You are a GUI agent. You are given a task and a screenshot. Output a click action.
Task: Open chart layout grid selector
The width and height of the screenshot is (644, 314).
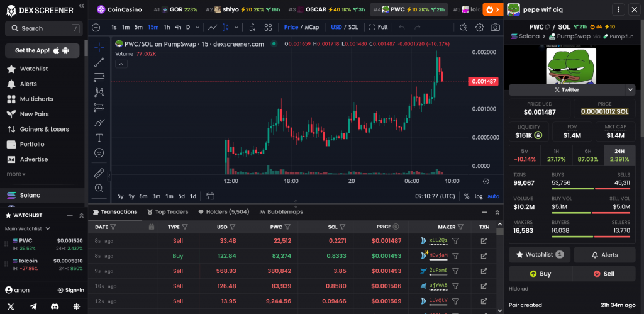click(x=268, y=28)
